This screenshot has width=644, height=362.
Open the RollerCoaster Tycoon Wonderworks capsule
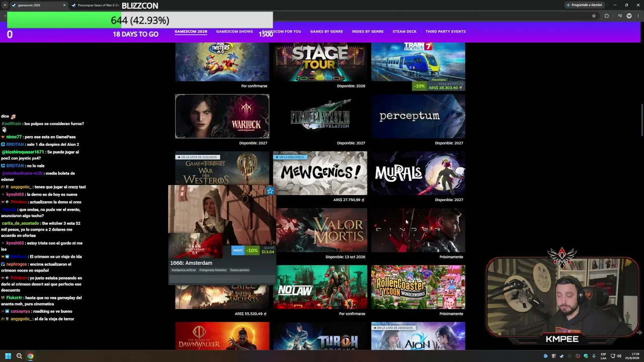click(418, 287)
